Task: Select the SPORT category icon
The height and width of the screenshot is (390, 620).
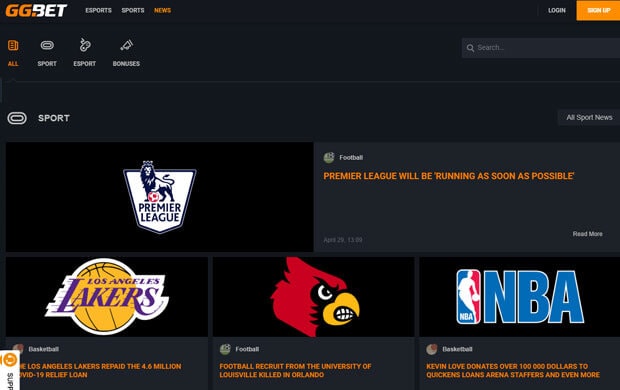Action: (47, 45)
